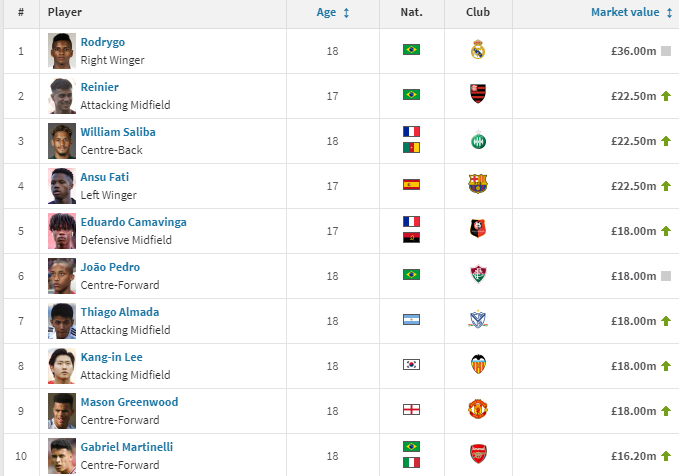Open William Saliba's profile link
This screenshot has height=476, width=679.
pyautogui.click(x=118, y=132)
